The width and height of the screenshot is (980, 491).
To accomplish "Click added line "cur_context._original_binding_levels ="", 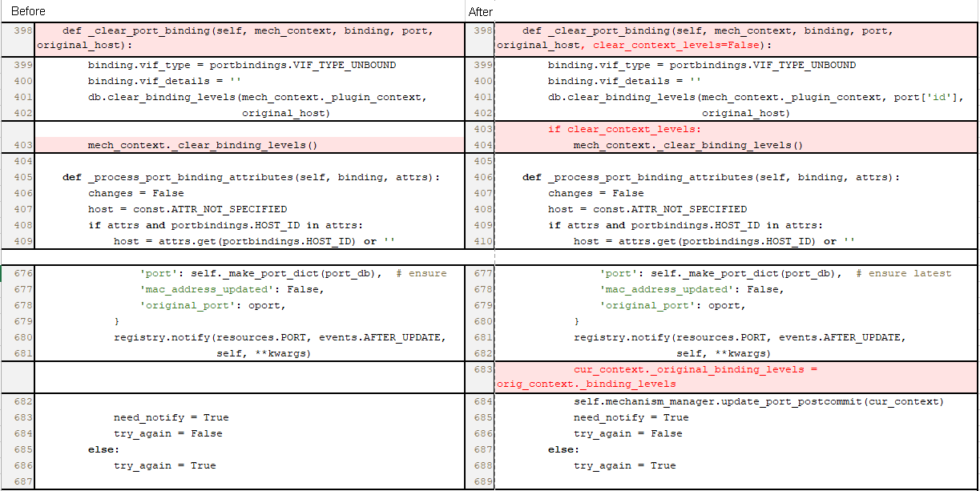I will pyautogui.click(x=696, y=369).
